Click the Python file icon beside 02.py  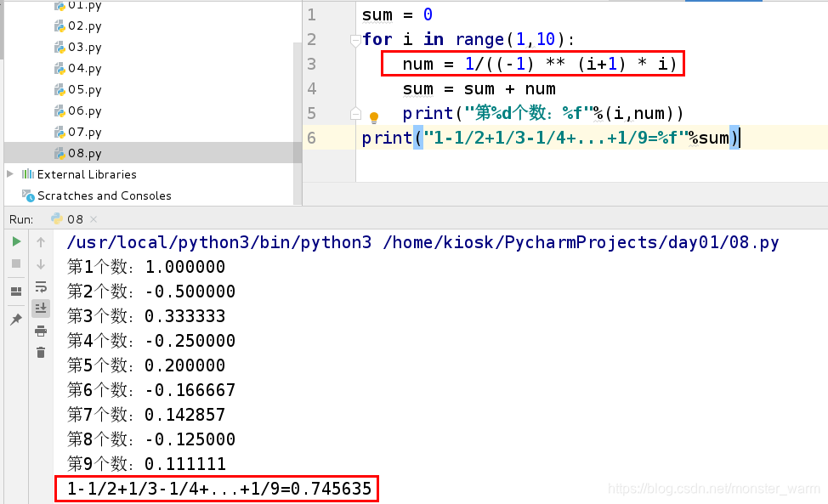[x=60, y=26]
